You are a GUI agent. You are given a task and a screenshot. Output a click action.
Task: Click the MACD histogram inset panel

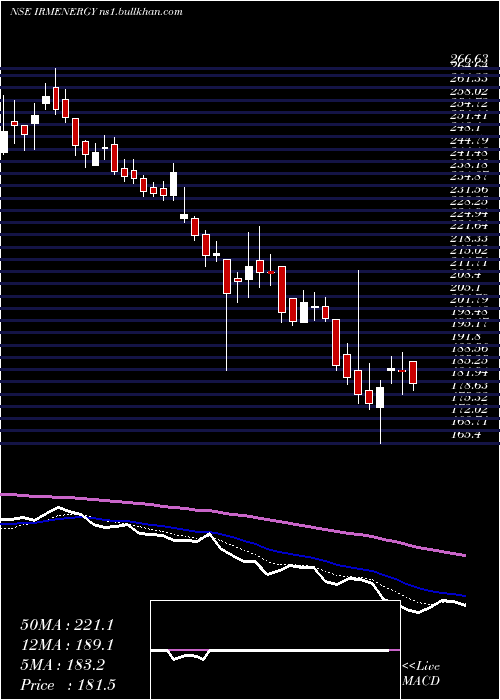275,650
